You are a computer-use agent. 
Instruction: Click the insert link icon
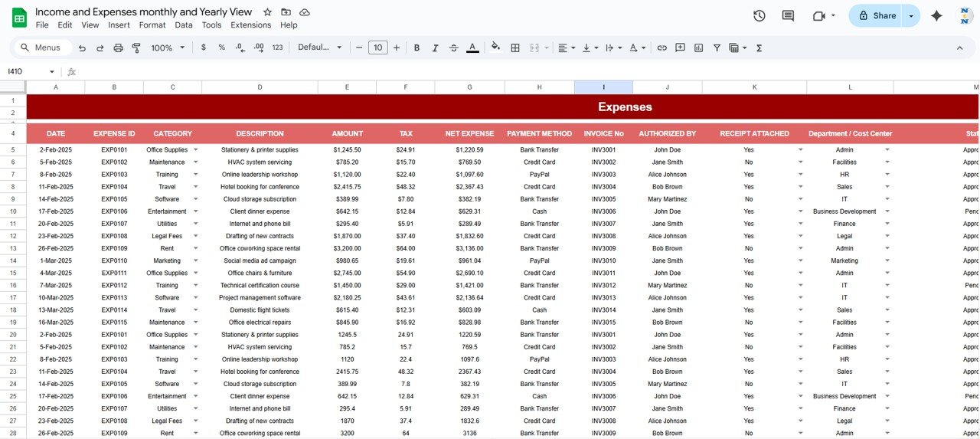tap(661, 48)
